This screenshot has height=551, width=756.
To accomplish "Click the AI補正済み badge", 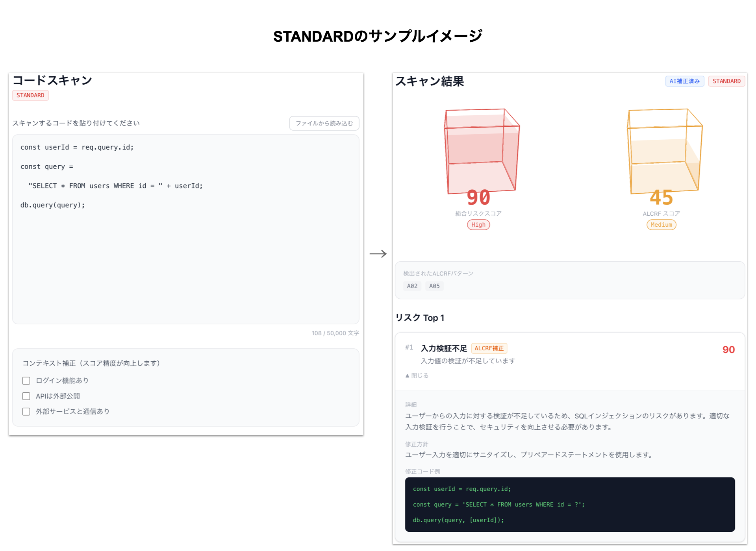I will pyautogui.click(x=685, y=81).
